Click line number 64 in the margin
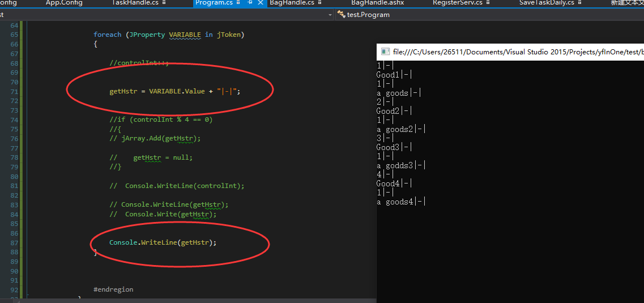 pos(14,25)
